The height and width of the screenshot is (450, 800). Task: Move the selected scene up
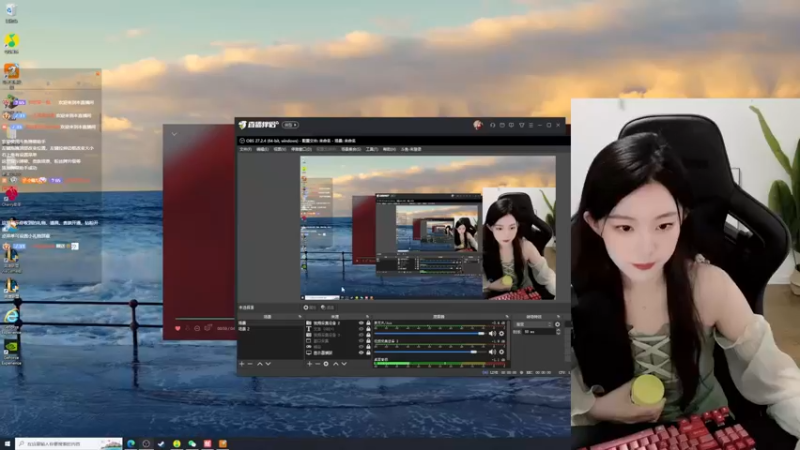click(260, 364)
